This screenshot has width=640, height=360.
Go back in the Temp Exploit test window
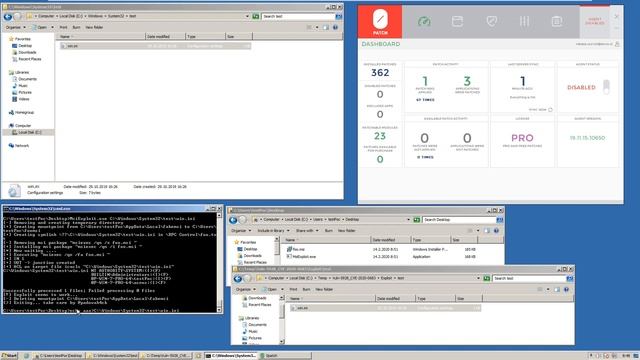click(x=238, y=279)
